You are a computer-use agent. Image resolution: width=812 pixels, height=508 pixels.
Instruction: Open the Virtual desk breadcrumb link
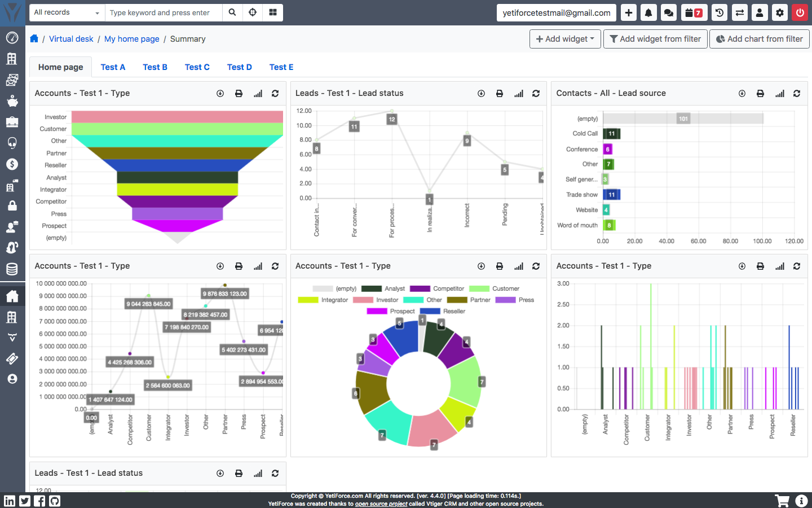coord(71,39)
